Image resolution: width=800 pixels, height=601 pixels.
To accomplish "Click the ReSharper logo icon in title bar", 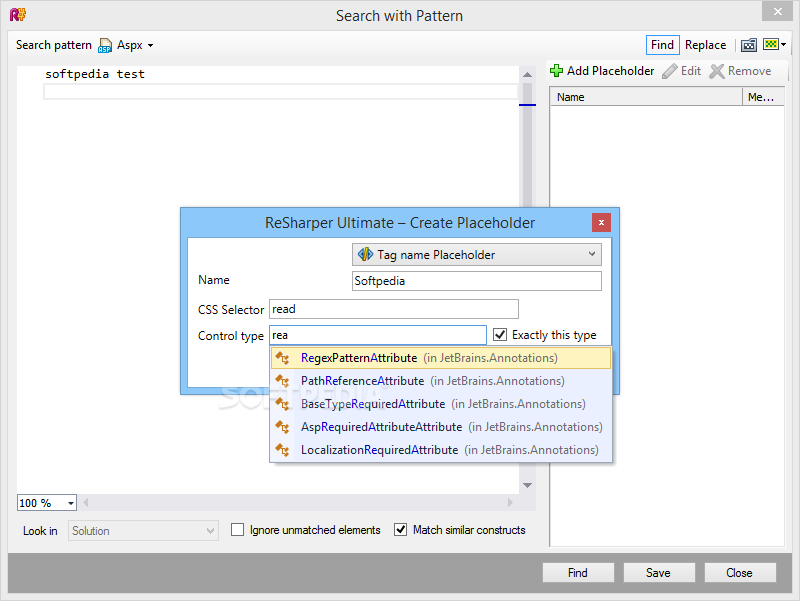I will click(17, 14).
